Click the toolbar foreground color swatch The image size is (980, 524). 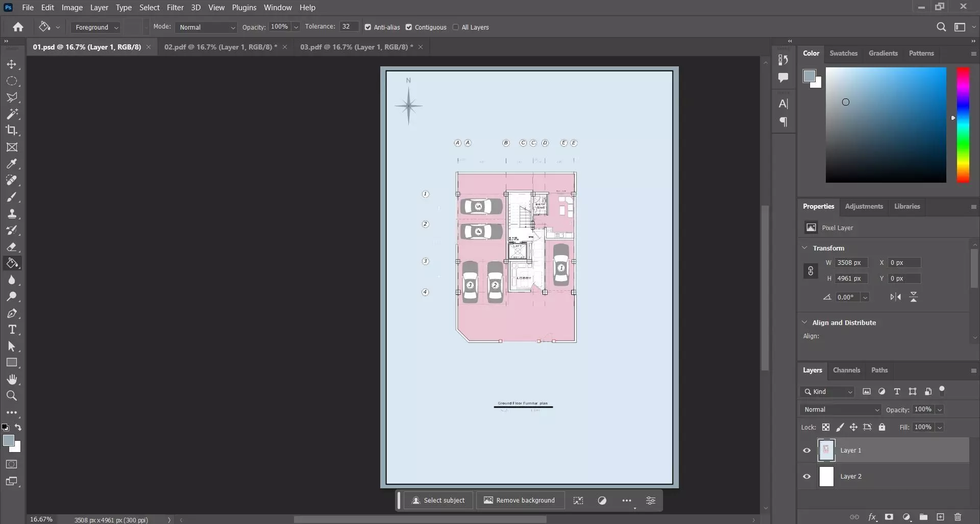click(x=9, y=441)
